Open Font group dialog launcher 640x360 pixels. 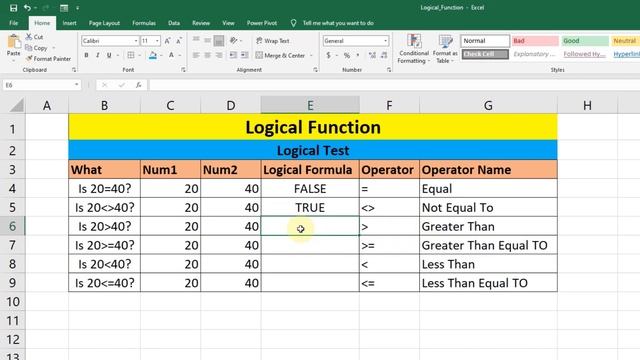[183, 70]
